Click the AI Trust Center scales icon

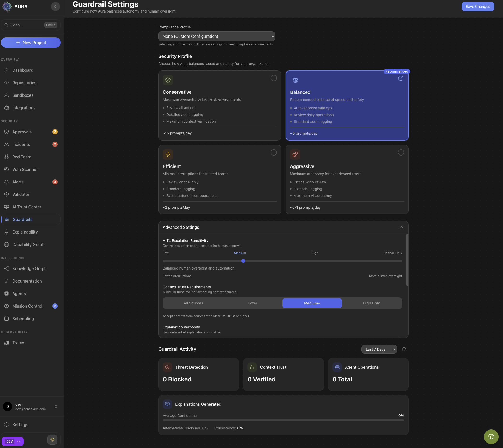point(7,207)
